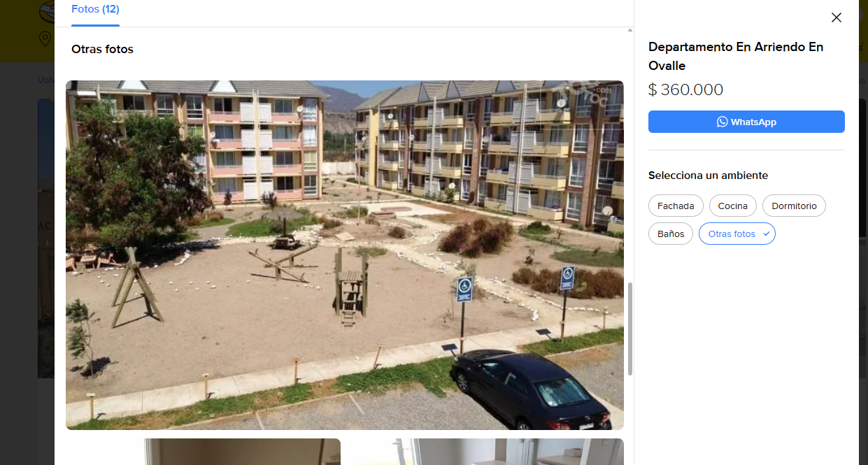This screenshot has width=868, height=465.
Task: Open the large playground courtyard photo
Action: (344, 255)
